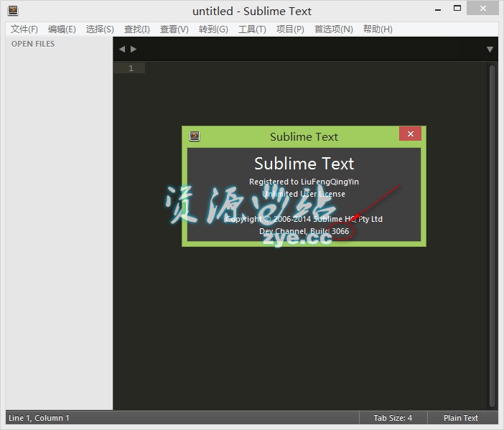Click the Registered to LiuFengQingYin text
Viewport: 504px width, 430px height.
tap(304, 182)
